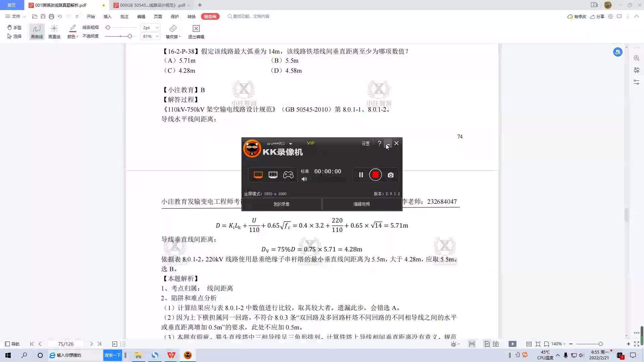Click the print icon in the toolbar
The image size is (644, 362).
[x=51, y=16]
